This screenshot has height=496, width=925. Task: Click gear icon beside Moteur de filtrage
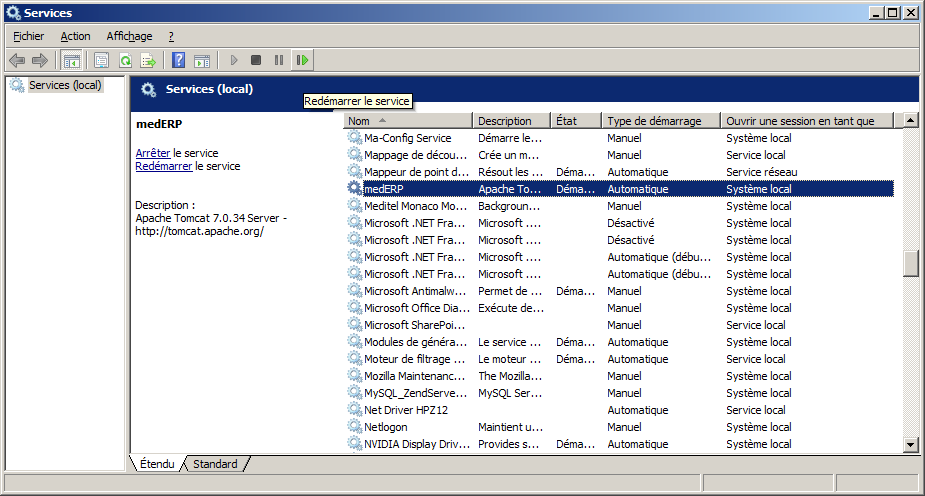[x=354, y=358]
